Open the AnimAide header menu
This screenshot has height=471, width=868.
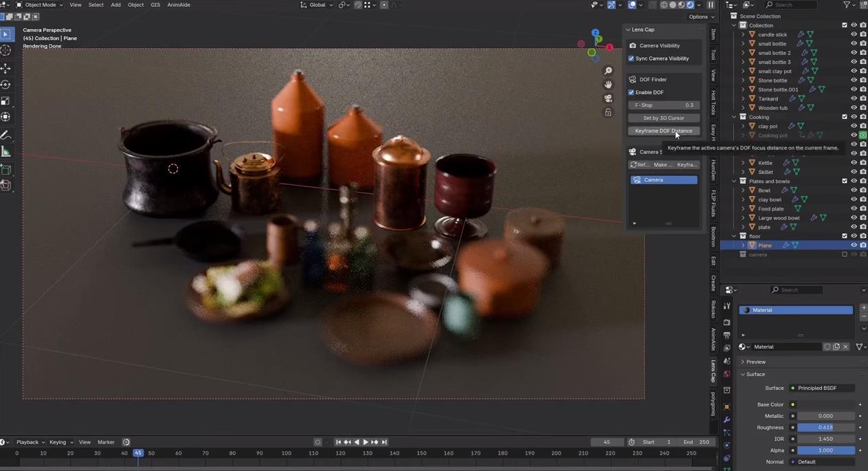point(179,5)
